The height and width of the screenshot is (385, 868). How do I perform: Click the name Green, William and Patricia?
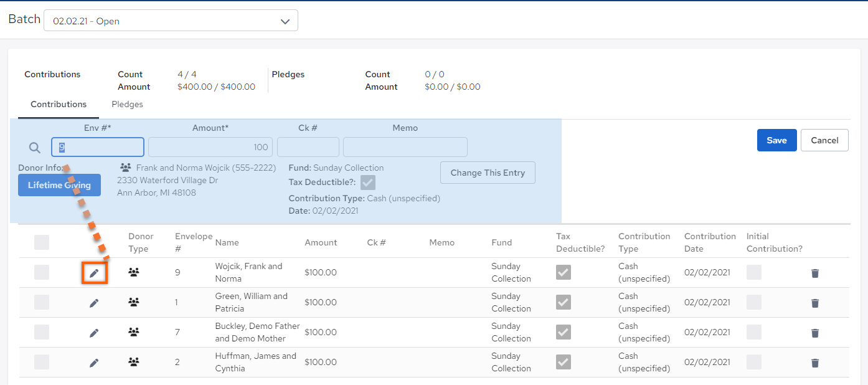[251, 302]
